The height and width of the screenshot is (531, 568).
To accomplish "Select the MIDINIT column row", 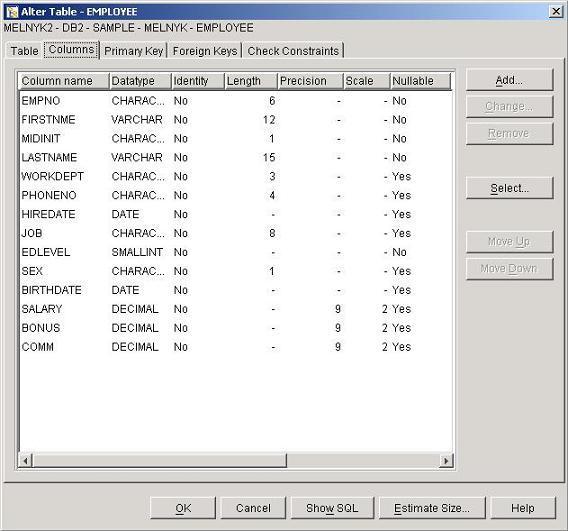I will coord(235,138).
